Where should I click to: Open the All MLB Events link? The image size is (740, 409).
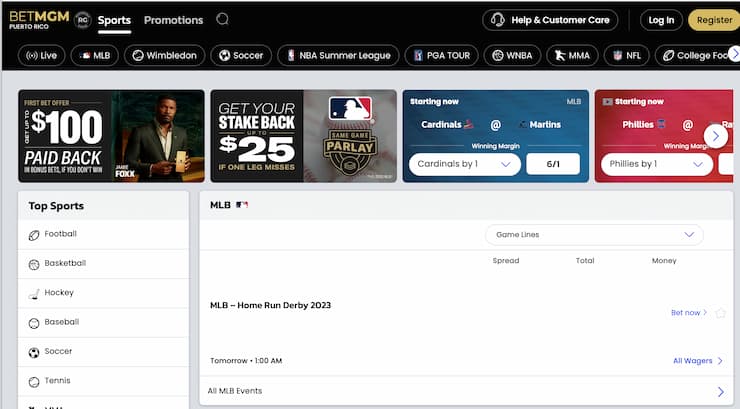tap(466, 391)
